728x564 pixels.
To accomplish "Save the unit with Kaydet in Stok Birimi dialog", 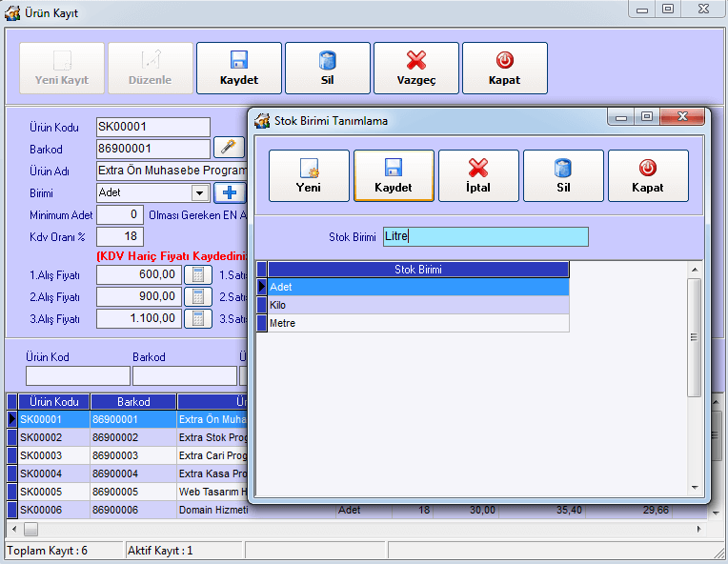I will click(x=394, y=175).
